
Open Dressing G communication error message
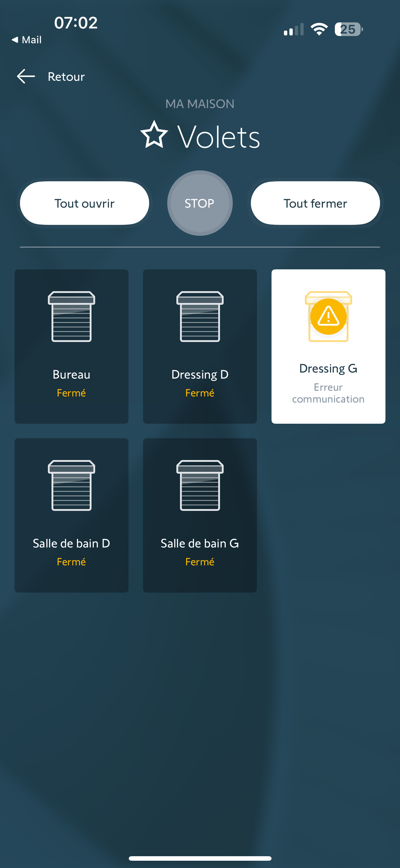click(x=328, y=393)
